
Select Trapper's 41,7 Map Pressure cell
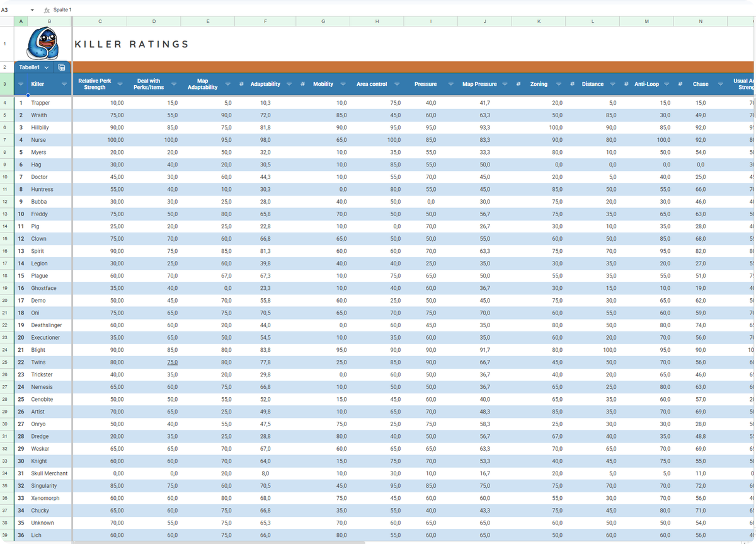(484, 103)
